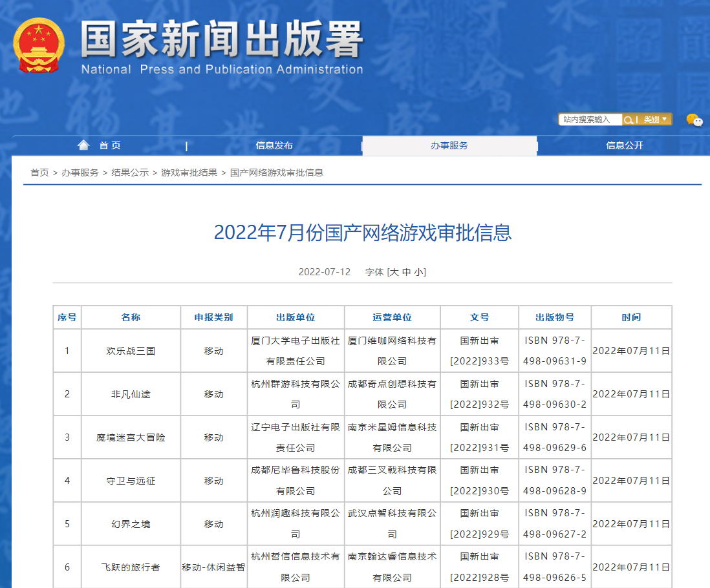The width and height of the screenshot is (710, 588).
Task: Open the WeChat chat bubble icon
Action: [694, 120]
